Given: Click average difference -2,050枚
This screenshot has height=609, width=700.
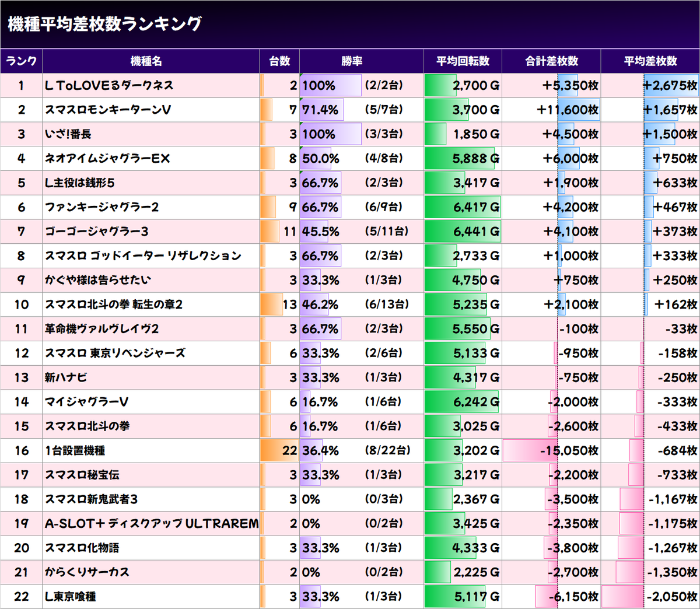Looking at the screenshot, I should click(673, 597).
